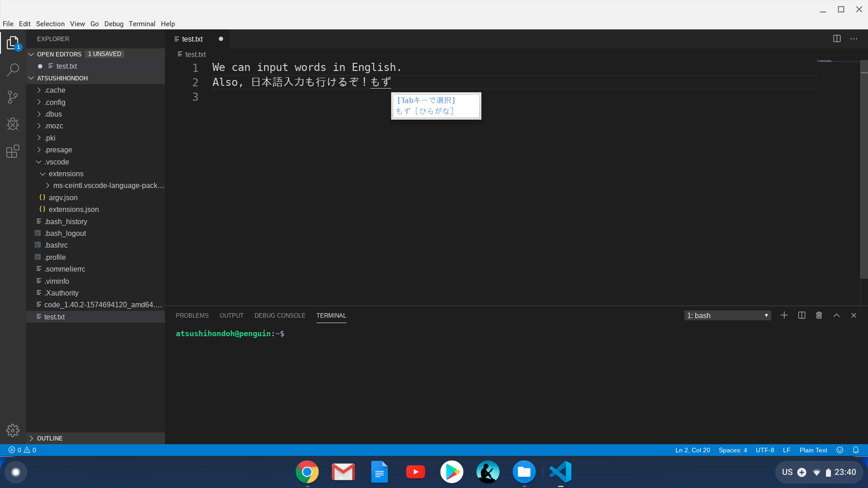Open the '1: bash' terminal dropdown
This screenshot has width=868, height=488.
pyautogui.click(x=727, y=315)
